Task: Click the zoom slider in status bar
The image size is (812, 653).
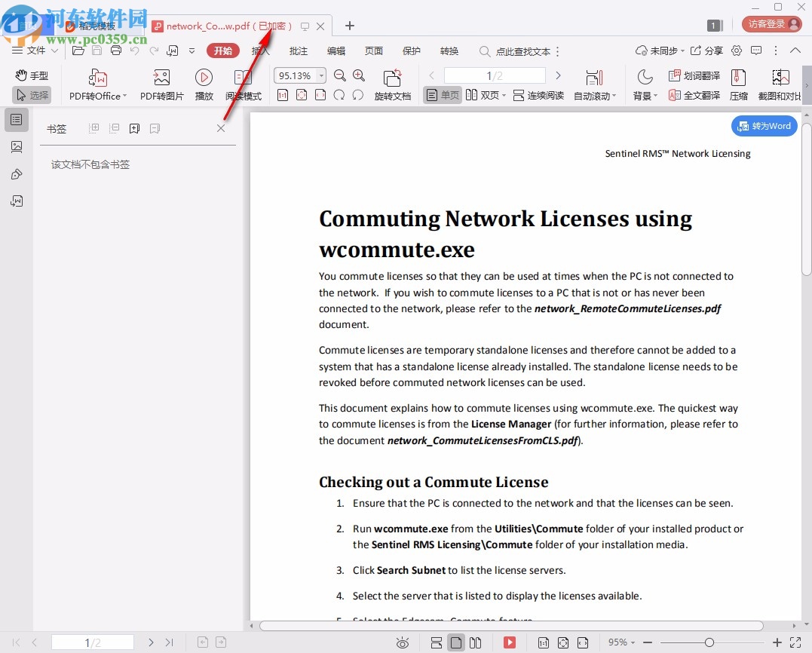Action: [x=709, y=642]
